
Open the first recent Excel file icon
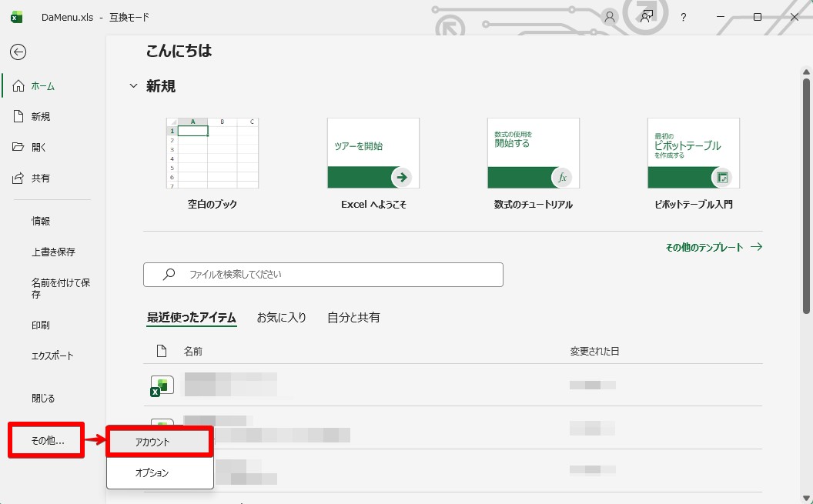[x=162, y=386]
